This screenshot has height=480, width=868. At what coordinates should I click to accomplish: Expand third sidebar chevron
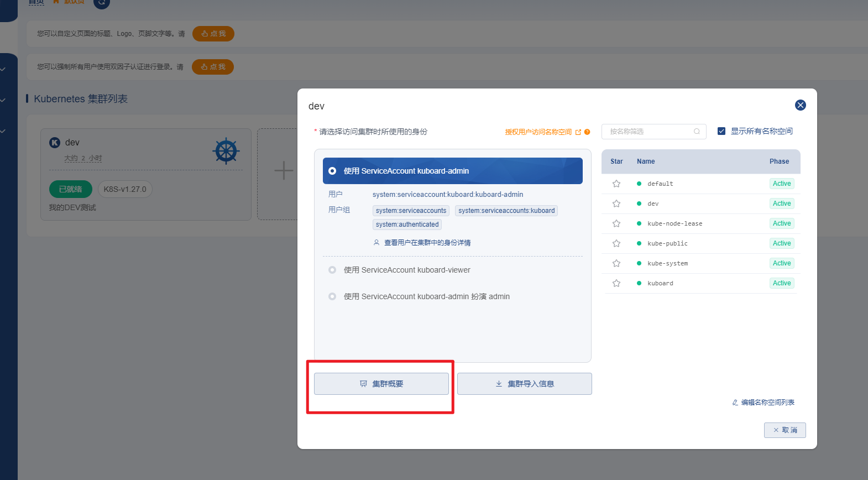pos(3,131)
